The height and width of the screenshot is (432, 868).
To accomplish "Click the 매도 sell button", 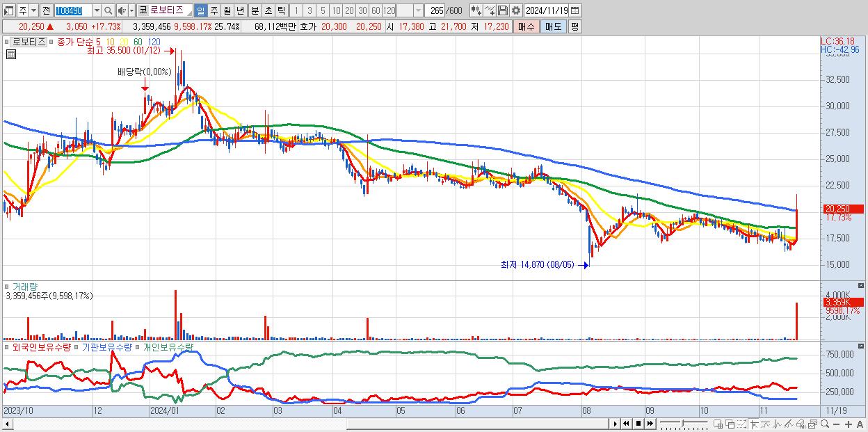I will (x=553, y=26).
